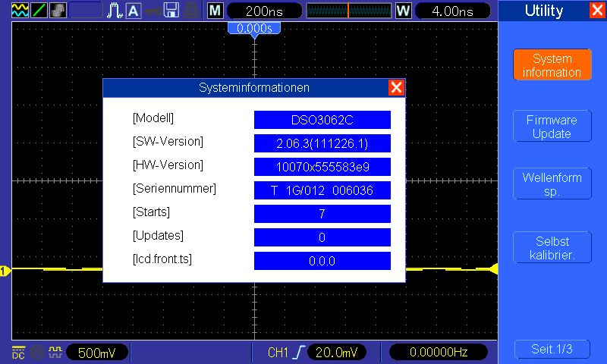Click the SW-Version value 2.06.3(111226.1)
This screenshot has height=364, width=607.
[x=322, y=143]
